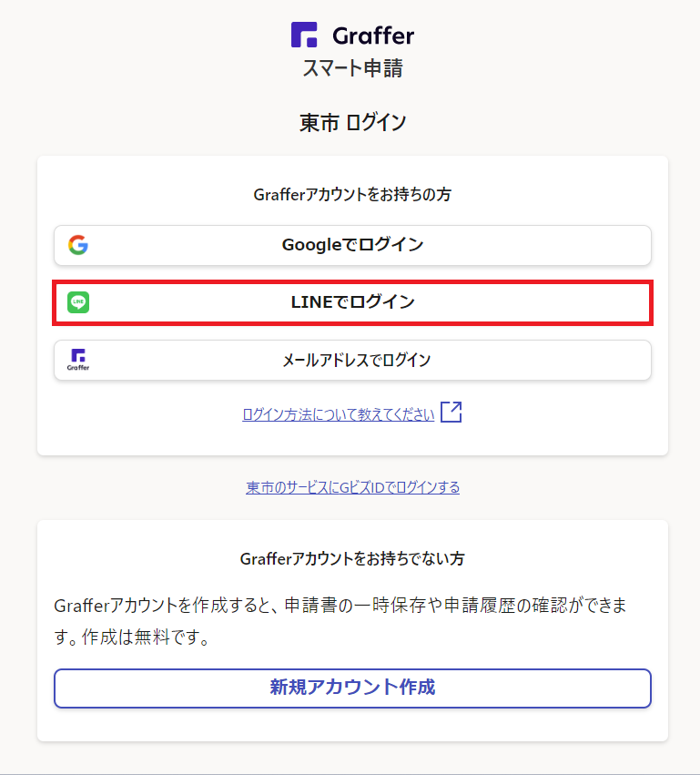Click the Graffer logo icon at top
The height and width of the screenshot is (775, 700).
[304, 36]
